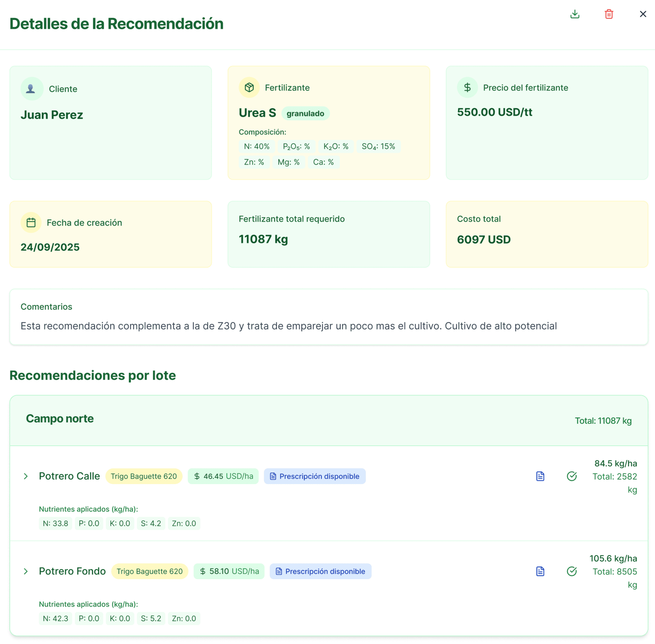Click Prescripción disponible for Potrero Calle
655x644 pixels.
[x=315, y=476]
